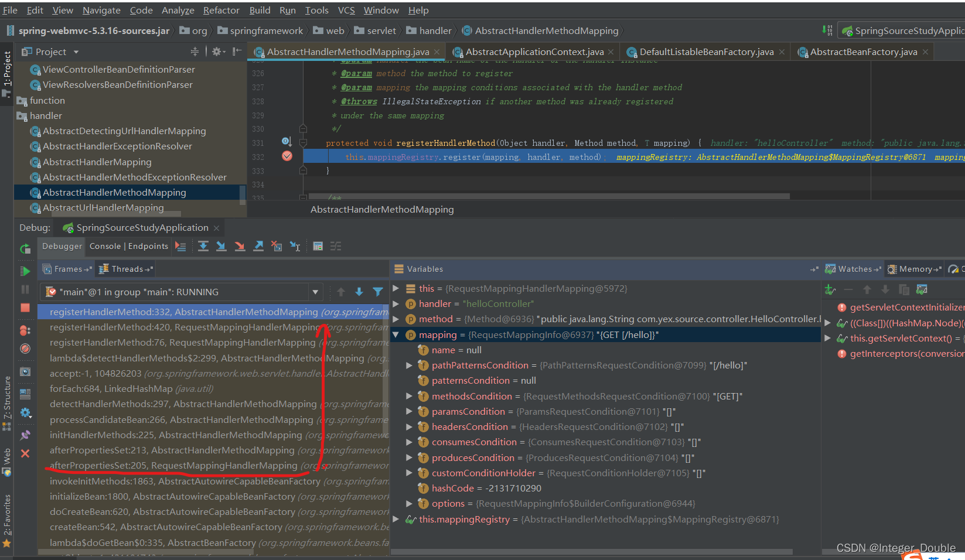This screenshot has height=560, width=965.
Task: Toggle the frames filter funnel icon
Action: tap(378, 292)
